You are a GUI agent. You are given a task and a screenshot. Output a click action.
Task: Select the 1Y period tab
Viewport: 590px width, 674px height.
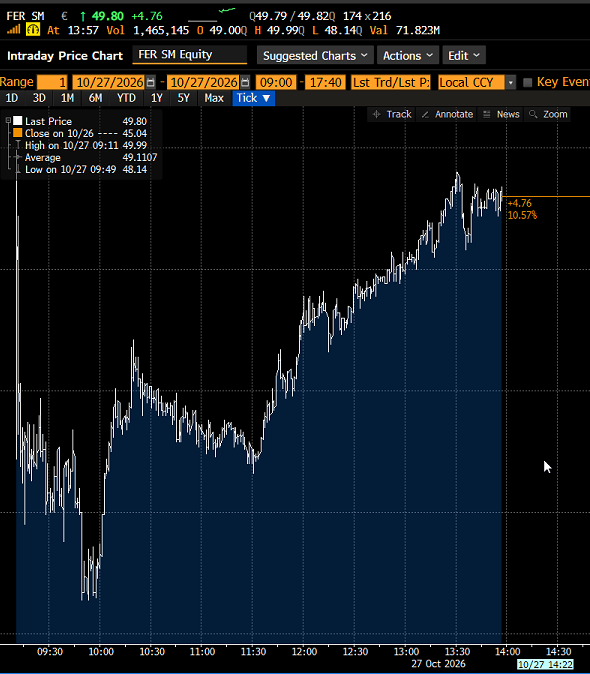coord(156,98)
